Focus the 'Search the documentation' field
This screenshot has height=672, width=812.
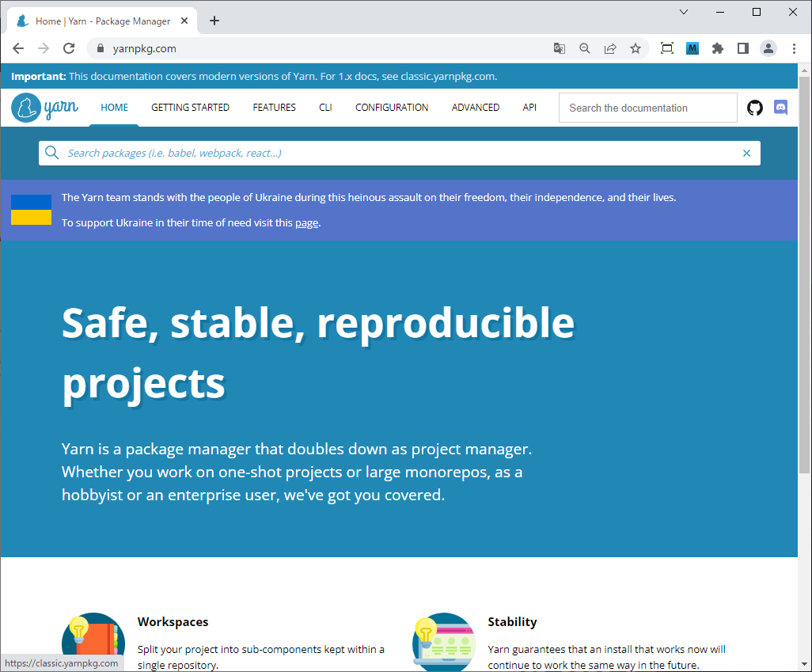tap(648, 108)
